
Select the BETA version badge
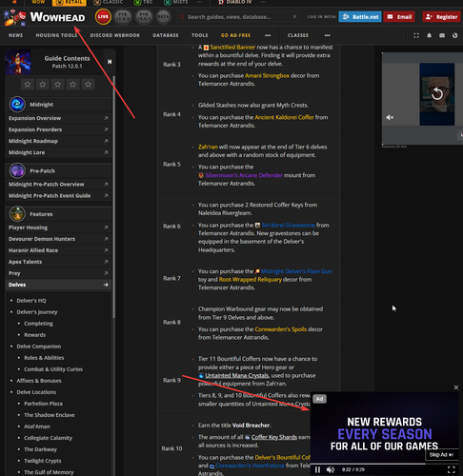[x=164, y=17]
